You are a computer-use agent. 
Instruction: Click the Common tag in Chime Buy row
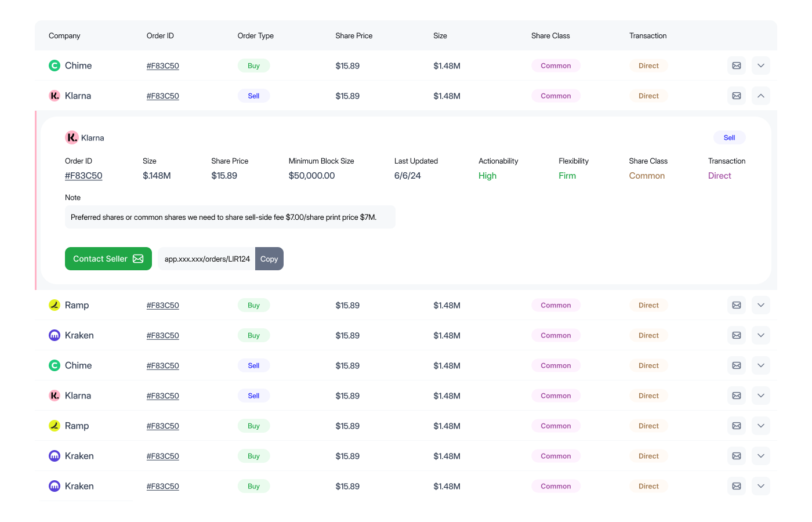(556, 66)
